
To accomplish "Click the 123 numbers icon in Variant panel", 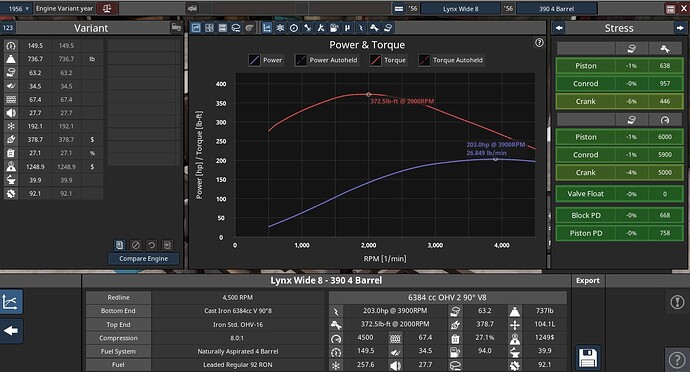I will point(7,28).
